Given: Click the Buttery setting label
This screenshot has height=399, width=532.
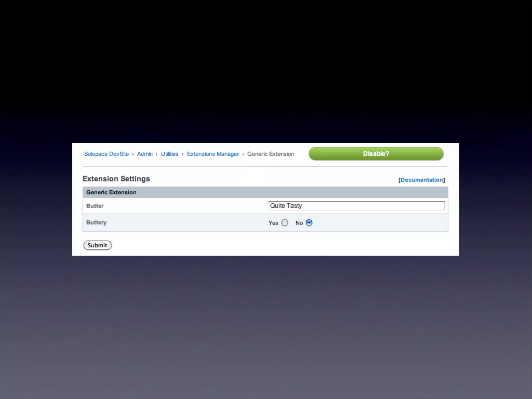Looking at the screenshot, I should tap(96, 222).
